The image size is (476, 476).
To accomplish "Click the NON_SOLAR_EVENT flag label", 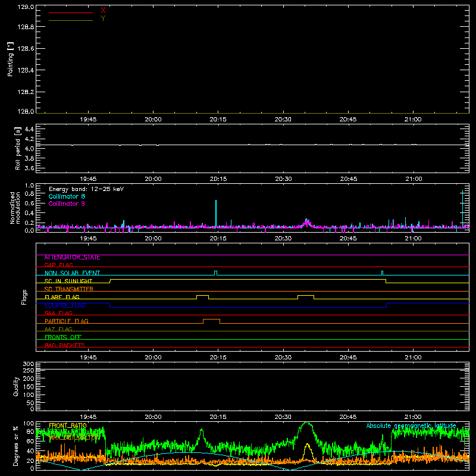I will 72,273.
